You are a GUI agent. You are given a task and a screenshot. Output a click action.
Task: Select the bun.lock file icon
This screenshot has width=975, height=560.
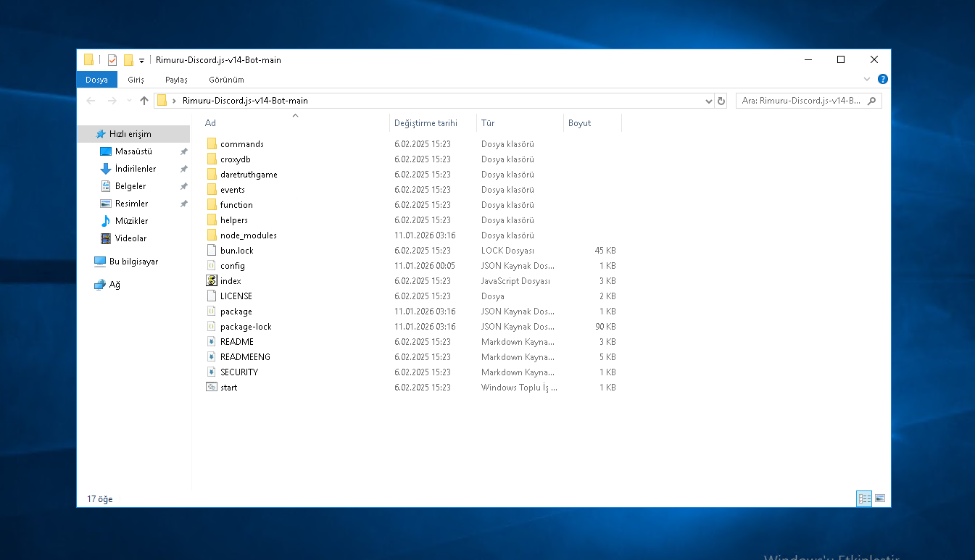click(212, 251)
